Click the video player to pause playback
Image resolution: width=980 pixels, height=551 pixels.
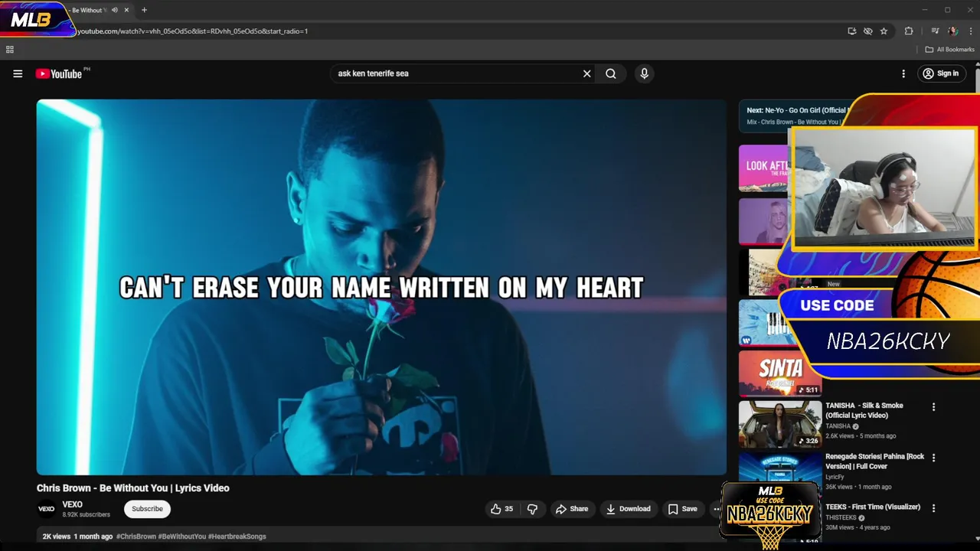381,287
